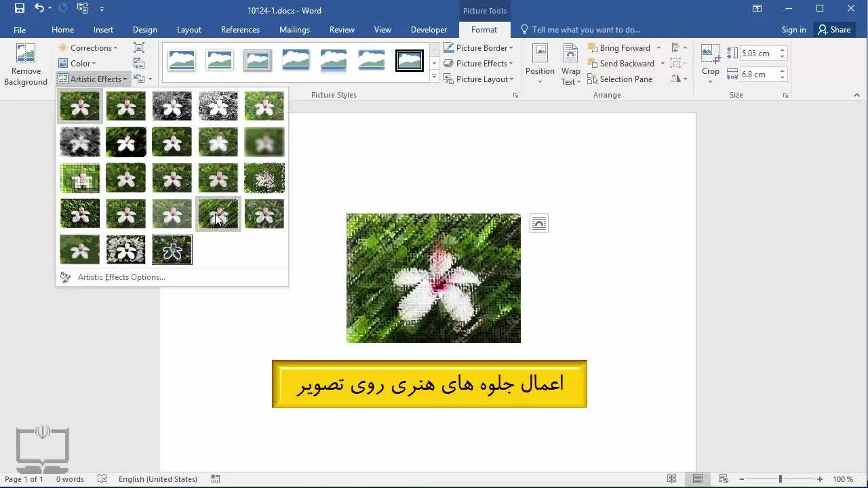Switch to the Layout ribbon tab
This screenshot has height=488, width=868.
[x=189, y=30]
